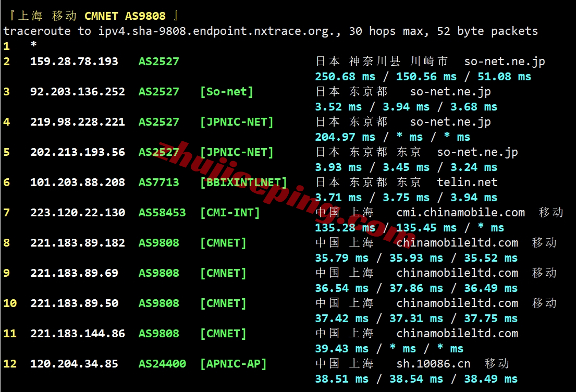Click the cmi.chinamobile.com domain text

[461, 212]
